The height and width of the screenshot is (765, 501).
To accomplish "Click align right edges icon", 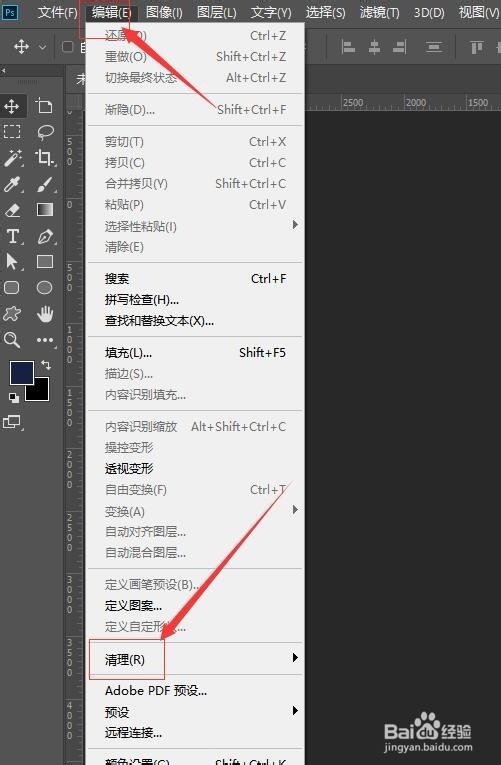I will click(400, 47).
